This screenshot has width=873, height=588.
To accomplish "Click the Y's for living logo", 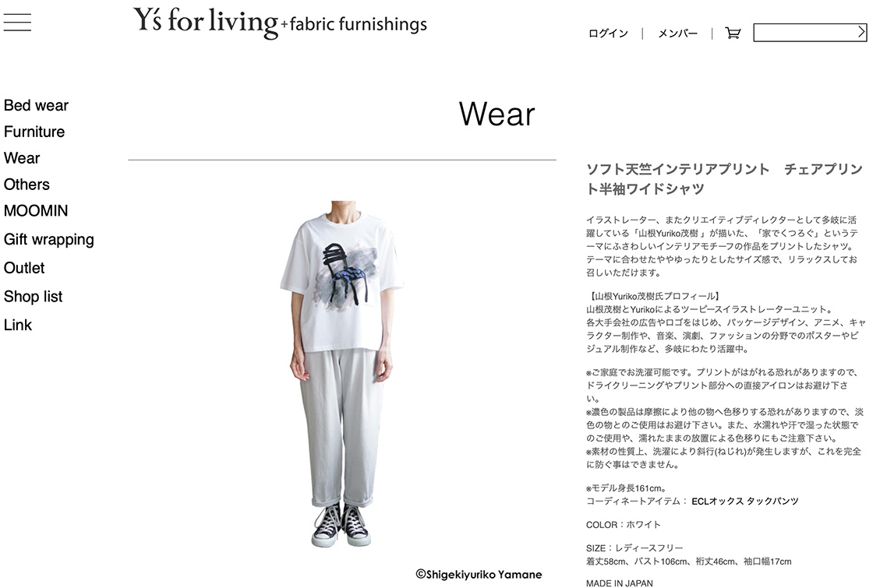I will tap(280, 23).
